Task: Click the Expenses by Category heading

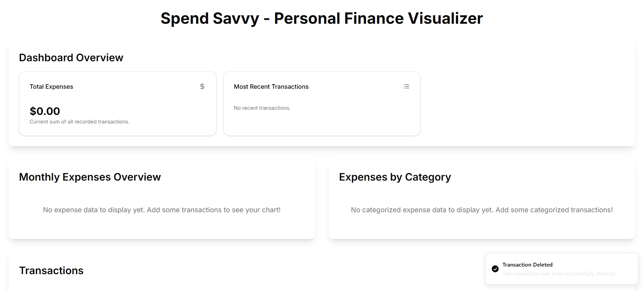Action: [x=395, y=177]
